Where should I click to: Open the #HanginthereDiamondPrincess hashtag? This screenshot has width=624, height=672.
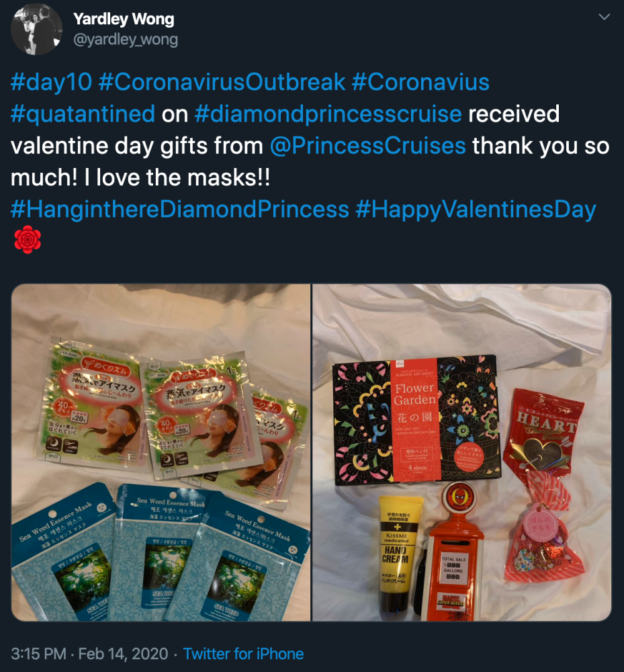click(x=180, y=210)
